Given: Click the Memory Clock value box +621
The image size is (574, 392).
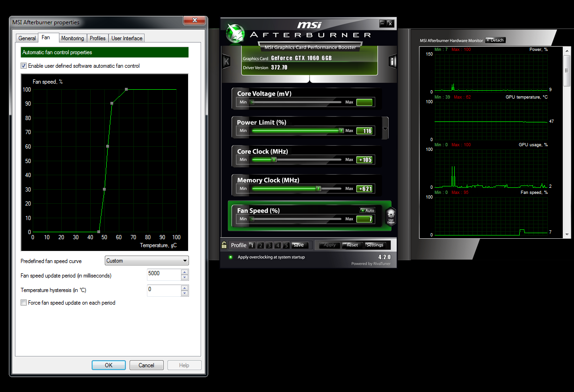Looking at the screenshot, I should (x=364, y=189).
